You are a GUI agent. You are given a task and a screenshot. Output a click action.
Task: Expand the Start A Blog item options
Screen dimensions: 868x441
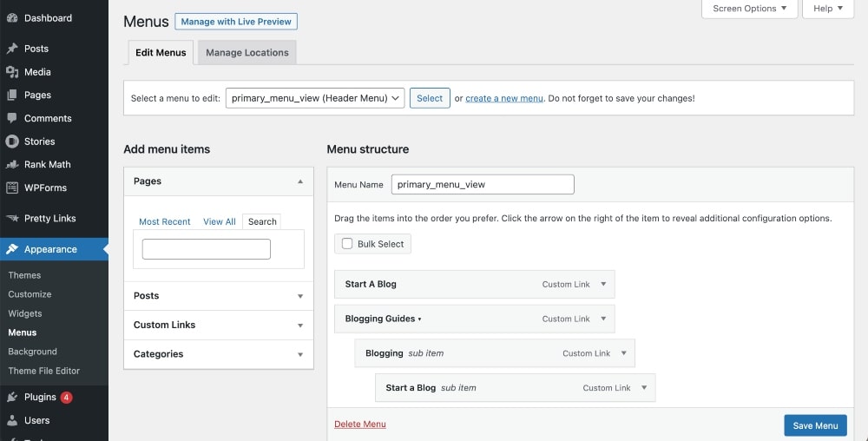coord(603,284)
